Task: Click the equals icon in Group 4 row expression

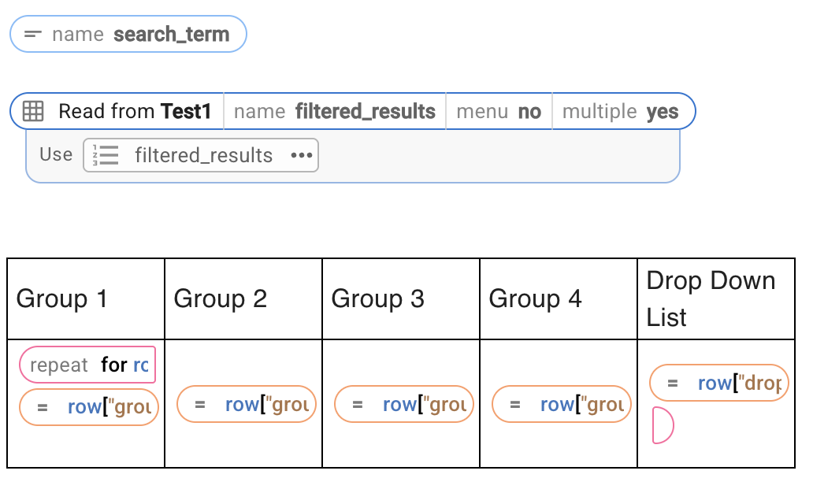Action: coord(515,405)
